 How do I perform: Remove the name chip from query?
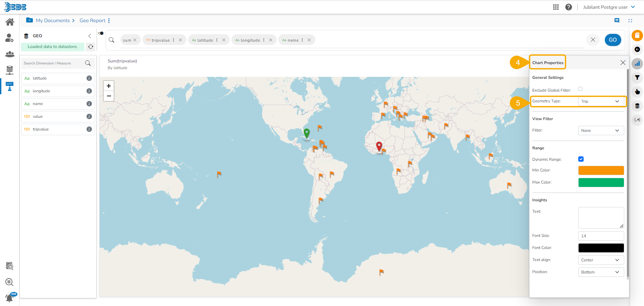309,40
